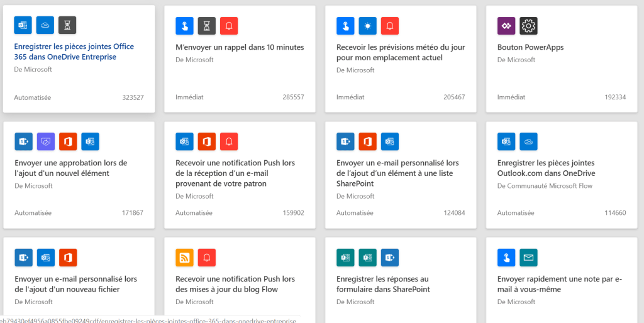Select 'Recevoir les prévisions météo du jour' template
The height and width of the screenshot is (323, 644).
400,52
